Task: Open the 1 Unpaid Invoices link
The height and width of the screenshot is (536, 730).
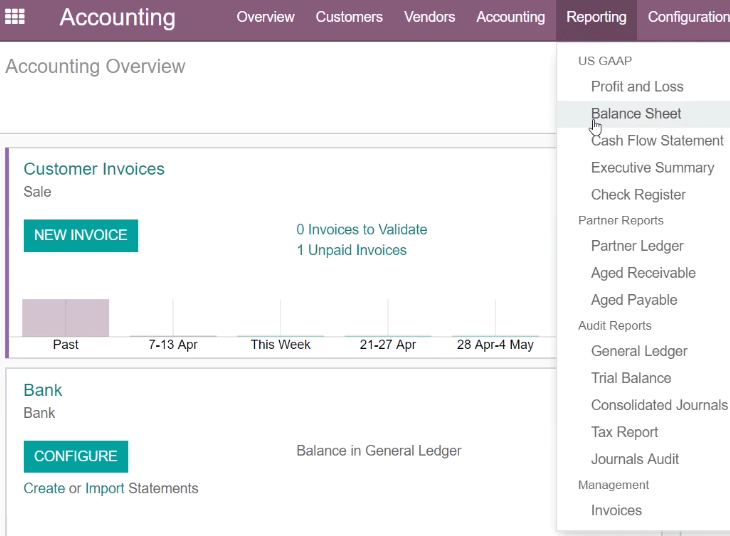Action: [351, 250]
